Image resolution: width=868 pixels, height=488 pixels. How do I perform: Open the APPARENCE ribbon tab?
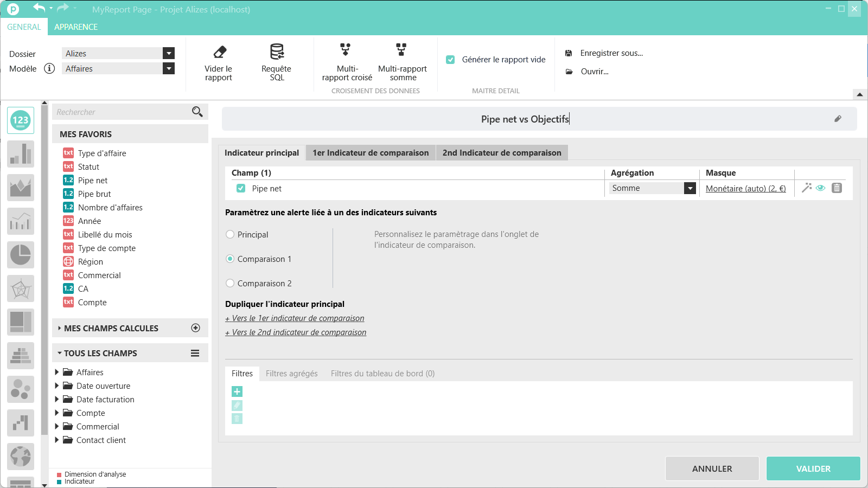tap(76, 27)
